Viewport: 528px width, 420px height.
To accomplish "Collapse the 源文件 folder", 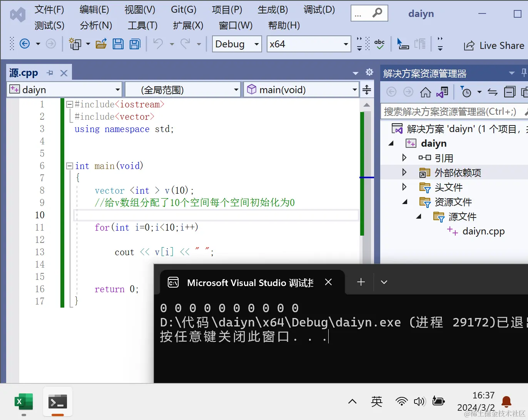I will (419, 216).
